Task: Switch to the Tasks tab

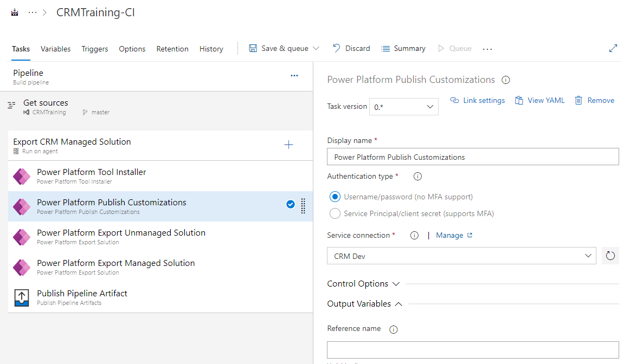Action: coord(21,49)
